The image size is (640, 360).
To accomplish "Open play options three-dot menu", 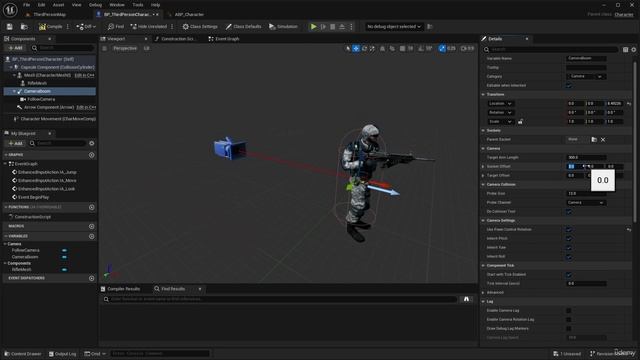I will click(351, 27).
